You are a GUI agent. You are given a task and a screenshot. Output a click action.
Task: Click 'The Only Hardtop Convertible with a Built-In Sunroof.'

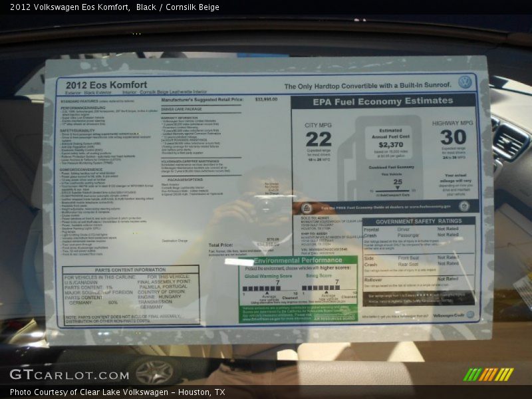pyautogui.click(x=368, y=86)
